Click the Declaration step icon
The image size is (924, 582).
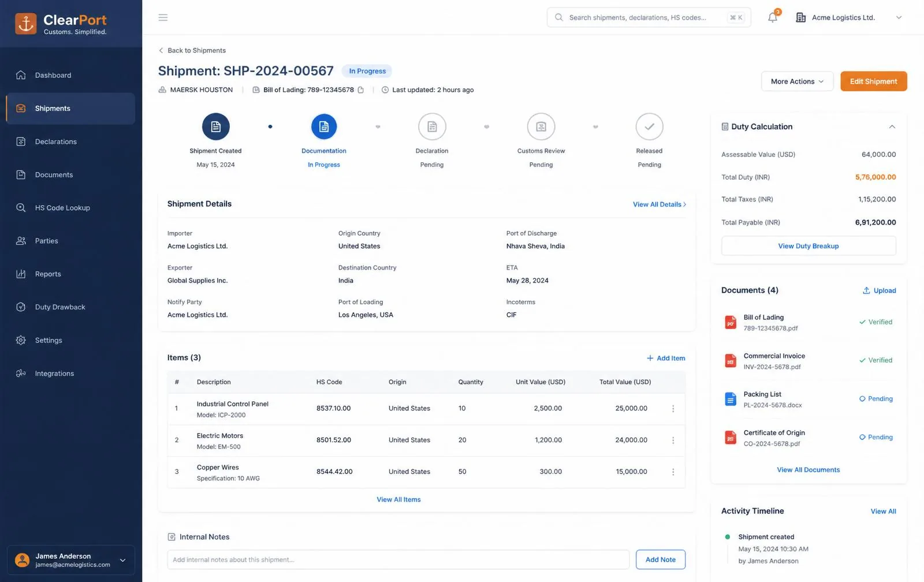click(432, 126)
